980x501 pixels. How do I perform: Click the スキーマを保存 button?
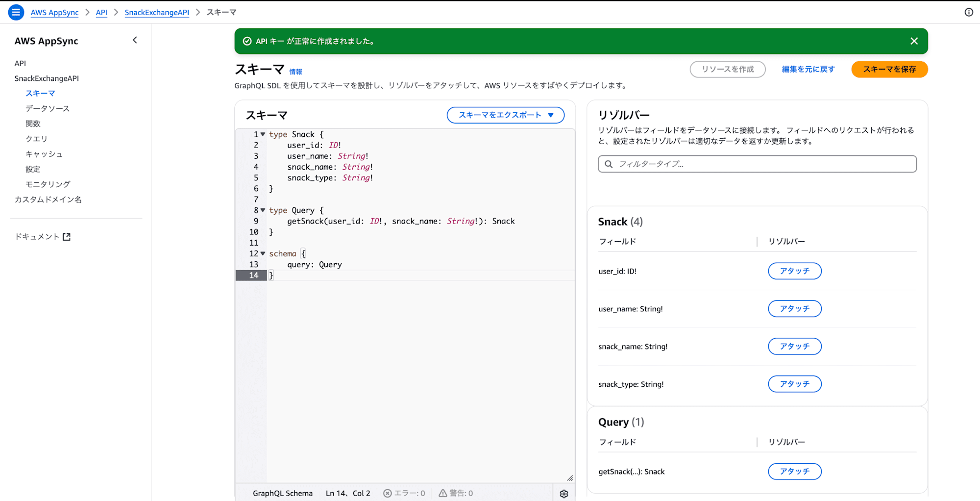click(889, 69)
